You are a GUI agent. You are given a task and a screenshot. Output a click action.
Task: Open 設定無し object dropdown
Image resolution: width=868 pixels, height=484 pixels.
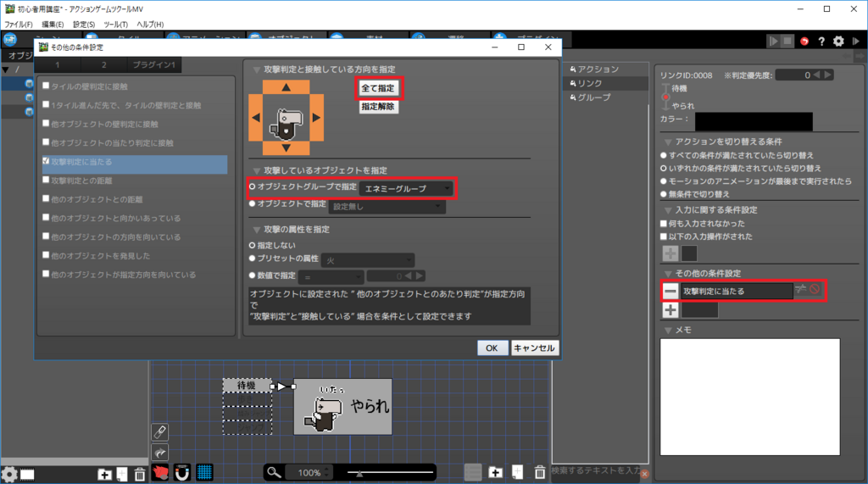coord(387,207)
